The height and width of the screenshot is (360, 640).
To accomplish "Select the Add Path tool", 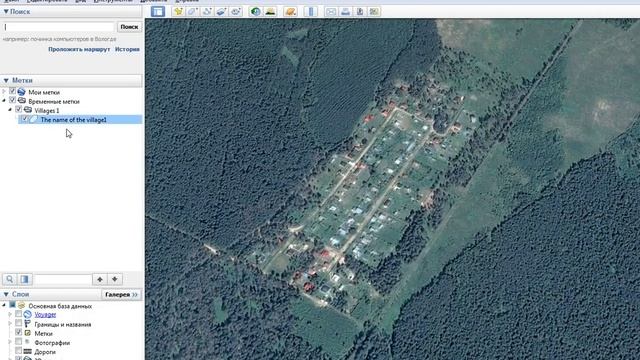I will click(x=207, y=11).
